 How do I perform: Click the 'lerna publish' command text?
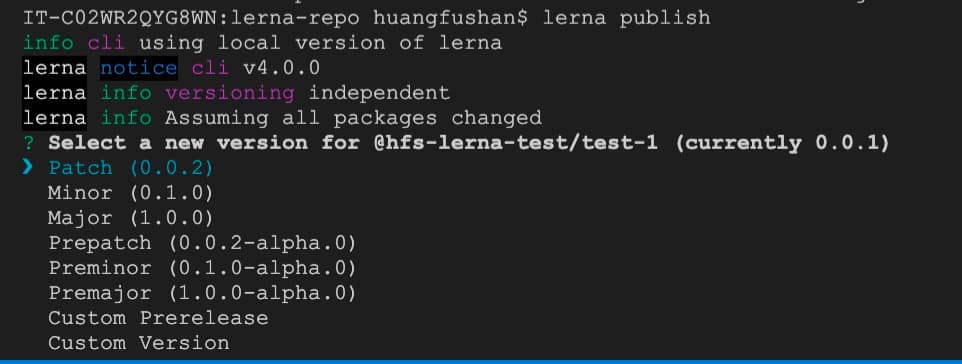coord(626,18)
